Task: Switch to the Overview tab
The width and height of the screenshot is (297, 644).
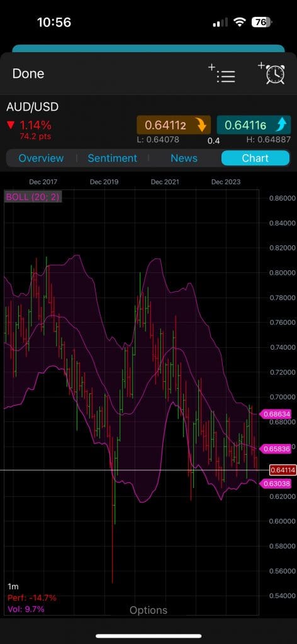Action: pyautogui.click(x=41, y=158)
